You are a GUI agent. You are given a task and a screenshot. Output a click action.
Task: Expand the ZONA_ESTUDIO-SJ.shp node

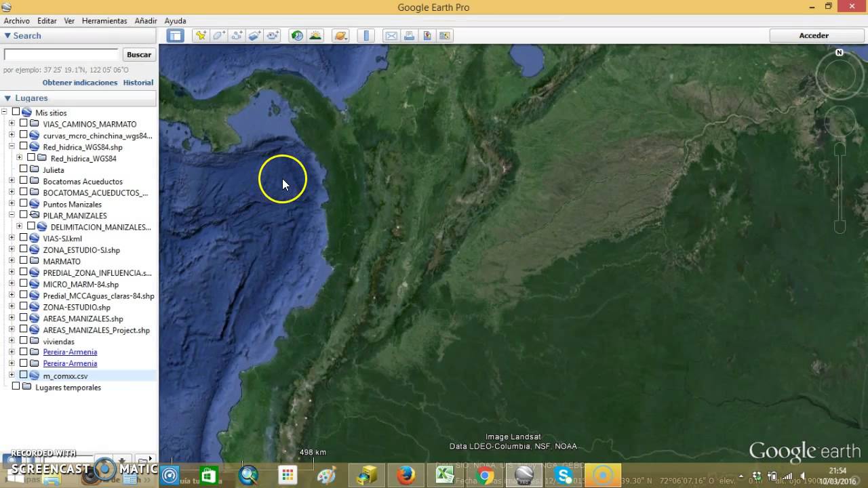(12, 249)
